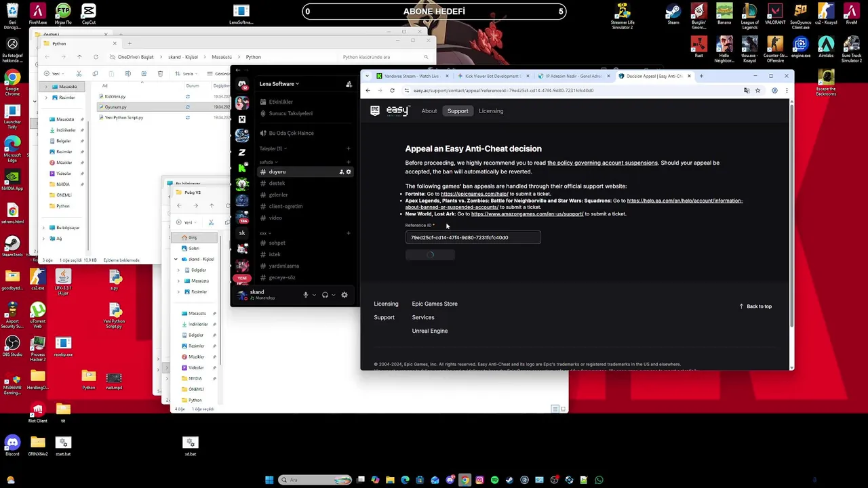This screenshot has width=868, height=488.
Task: Open the translate page icon in Chrome
Action: tap(747, 90)
